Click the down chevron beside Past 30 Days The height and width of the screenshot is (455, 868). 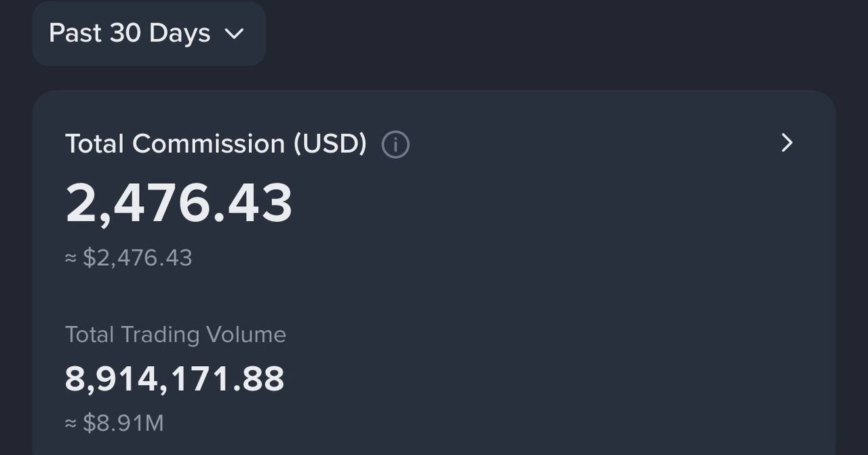pos(234,34)
